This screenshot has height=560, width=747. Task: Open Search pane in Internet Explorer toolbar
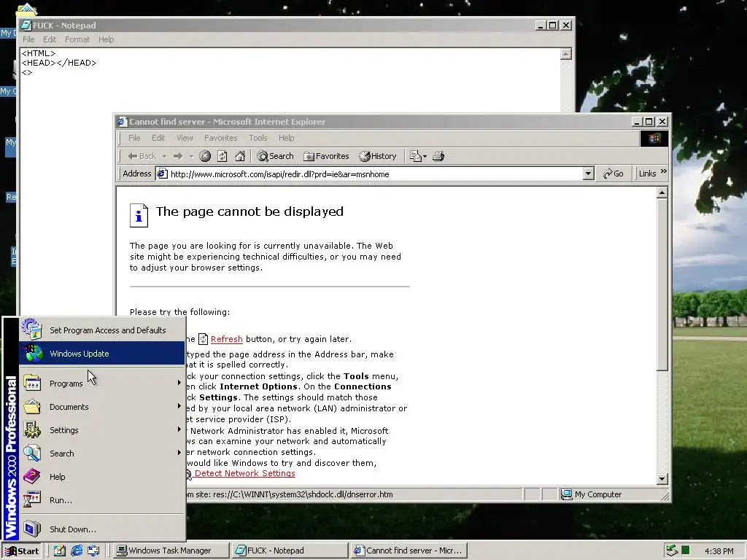click(x=275, y=156)
